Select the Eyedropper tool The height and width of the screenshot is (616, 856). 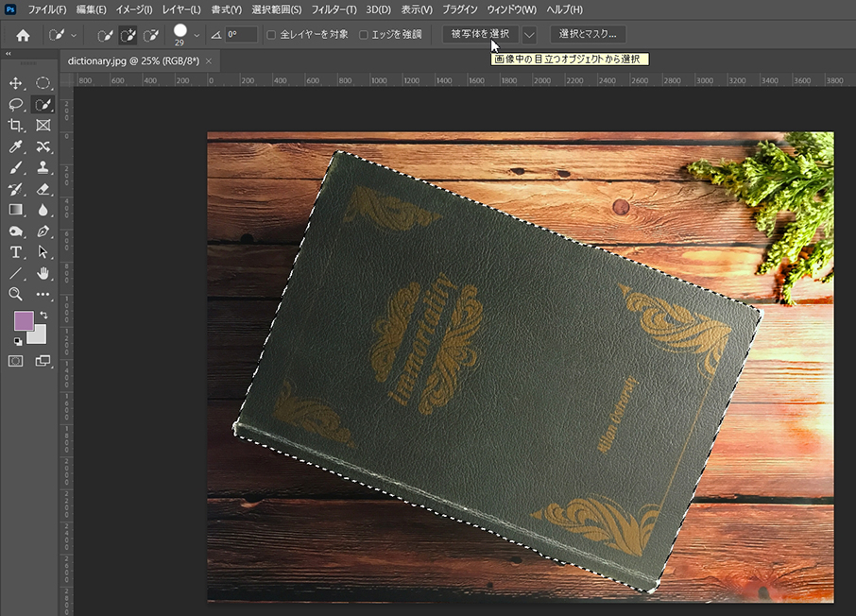16,146
